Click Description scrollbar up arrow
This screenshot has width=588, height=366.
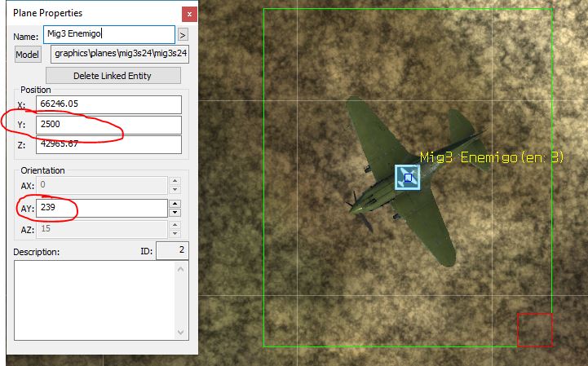(x=181, y=269)
